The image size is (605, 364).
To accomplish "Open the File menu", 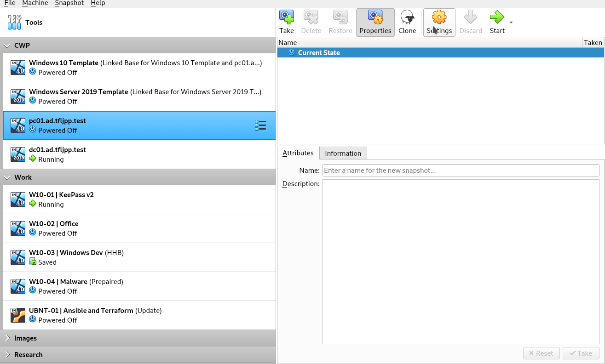I will pos(10,3).
